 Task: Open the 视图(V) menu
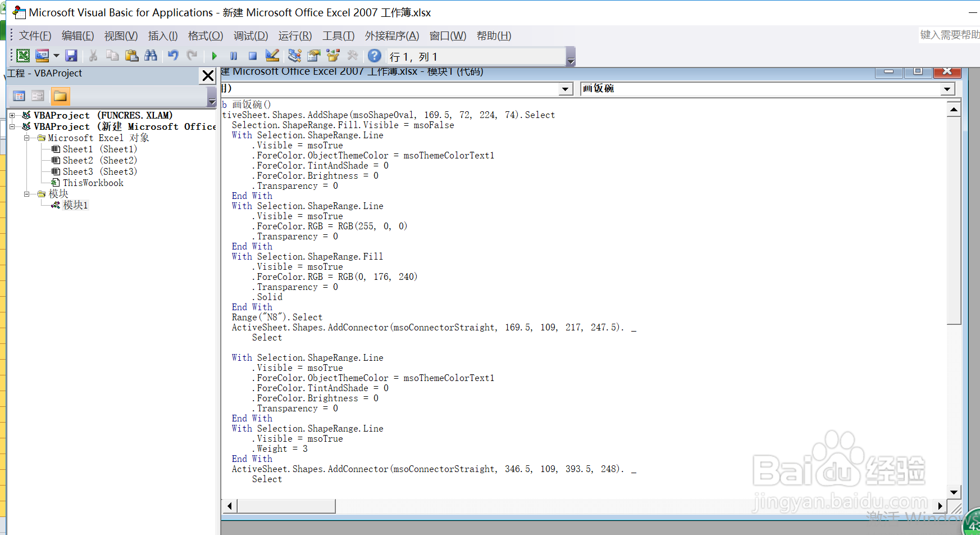(x=121, y=36)
